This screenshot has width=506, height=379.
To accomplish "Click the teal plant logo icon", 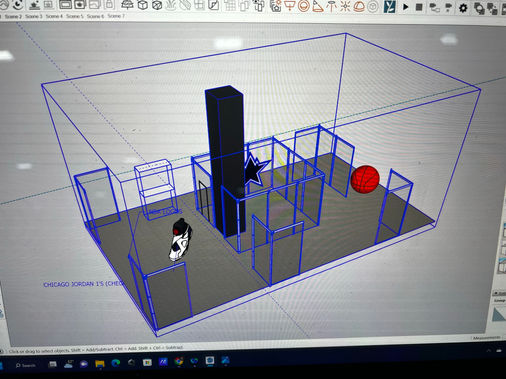I will (389, 6).
